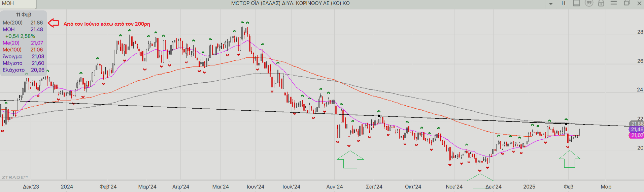Click the 28 price axis label

(640, 32)
